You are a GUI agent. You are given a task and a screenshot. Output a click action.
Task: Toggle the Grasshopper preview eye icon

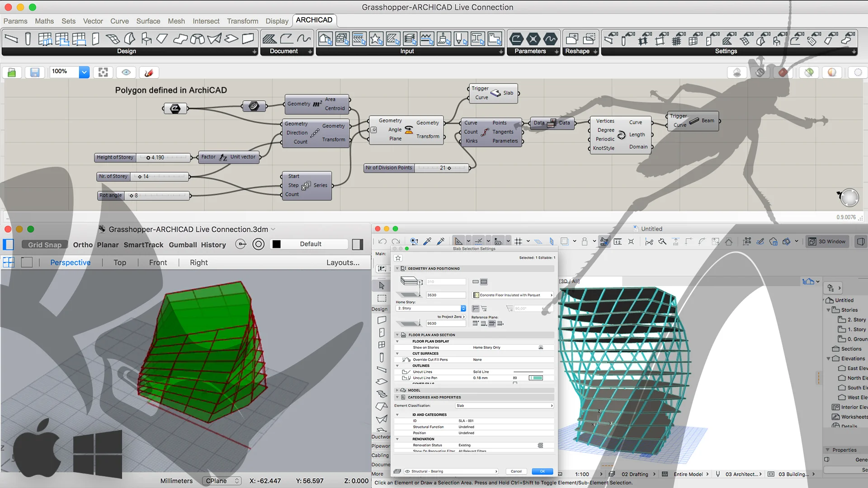click(126, 72)
